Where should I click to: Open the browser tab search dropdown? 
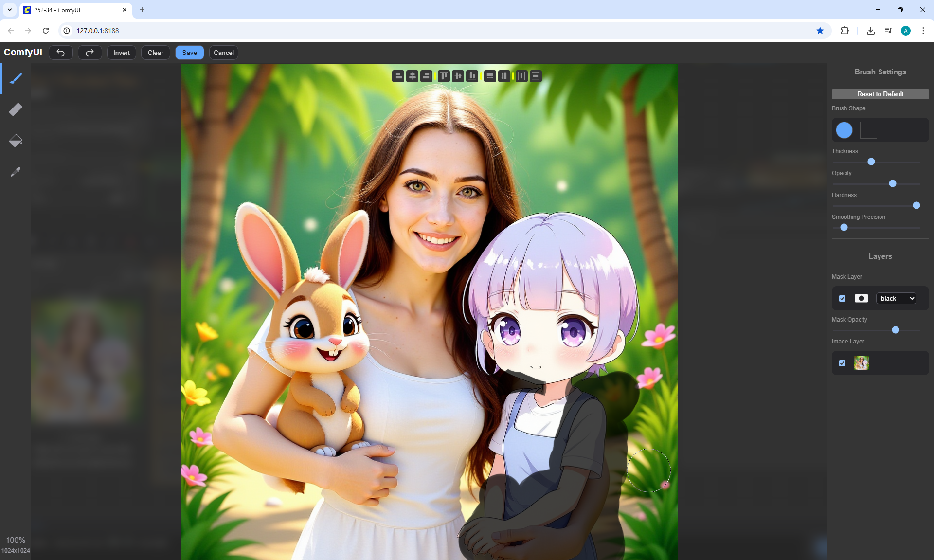click(10, 10)
